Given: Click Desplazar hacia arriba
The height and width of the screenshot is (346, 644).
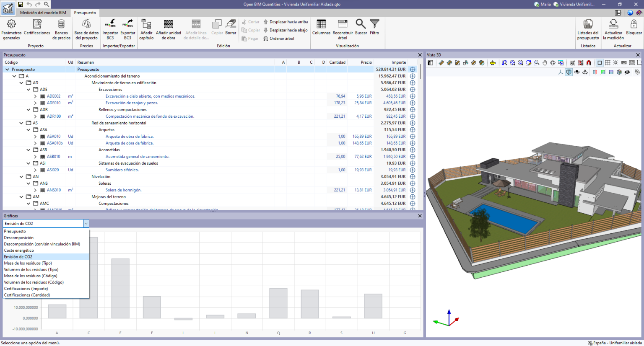Looking at the screenshot, I should (285, 22).
